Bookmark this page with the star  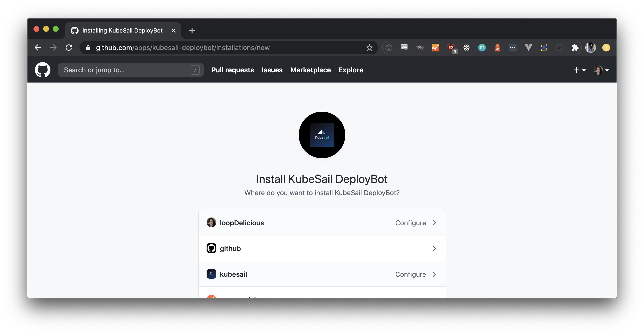click(369, 48)
